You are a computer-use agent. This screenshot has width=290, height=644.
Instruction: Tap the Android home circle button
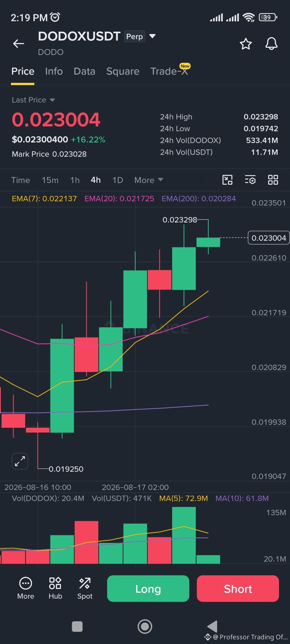coord(145,627)
